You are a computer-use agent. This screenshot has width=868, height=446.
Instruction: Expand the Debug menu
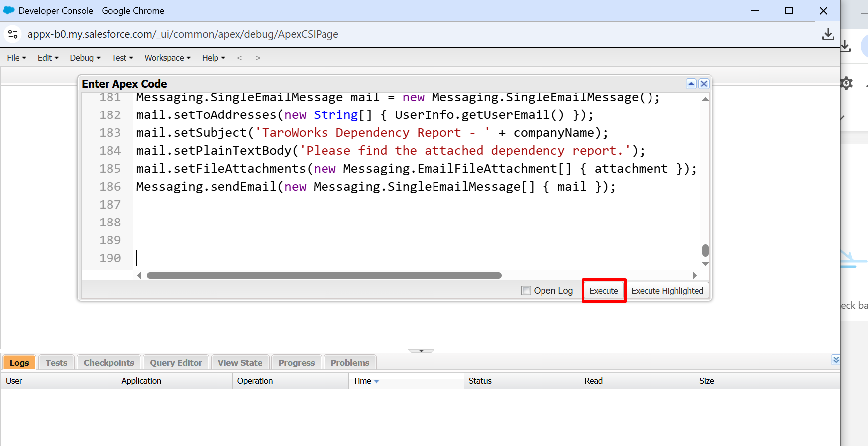[x=85, y=58]
